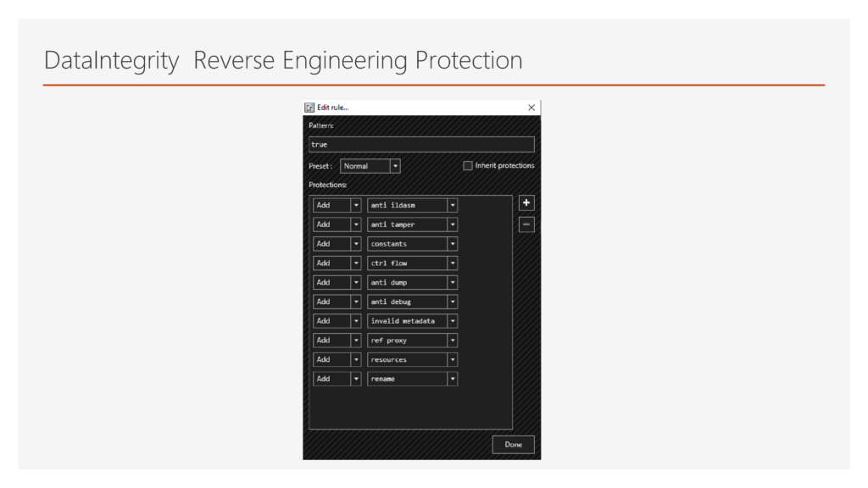Click the Edit rule window icon
Image resolution: width=868 pixels, height=488 pixels.
[x=309, y=108]
